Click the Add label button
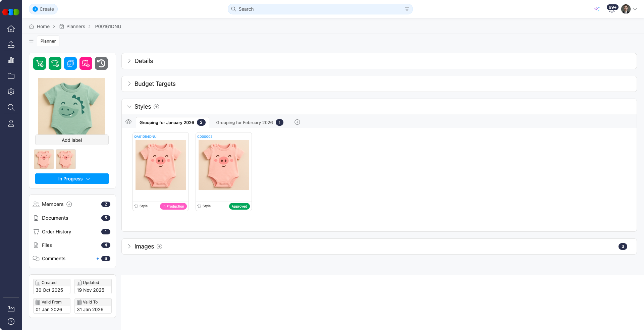The height and width of the screenshot is (330, 644). tap(72, 140)
